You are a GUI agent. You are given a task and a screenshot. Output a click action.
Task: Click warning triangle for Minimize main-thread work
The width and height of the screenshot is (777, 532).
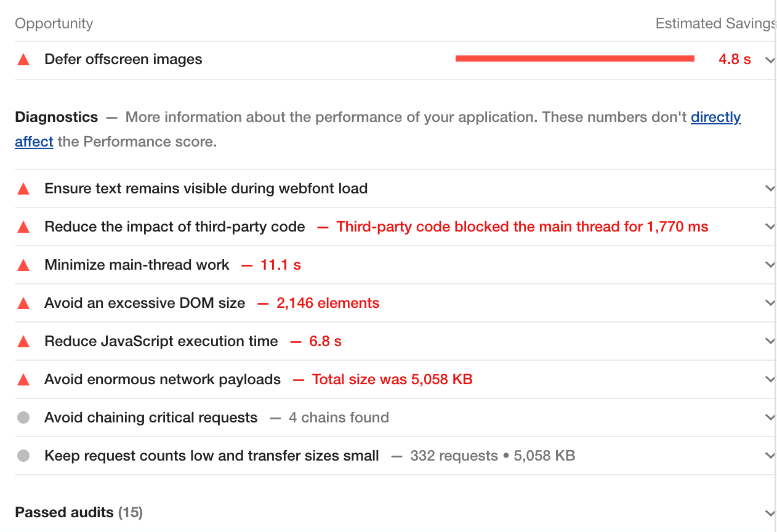pos(23,265)
